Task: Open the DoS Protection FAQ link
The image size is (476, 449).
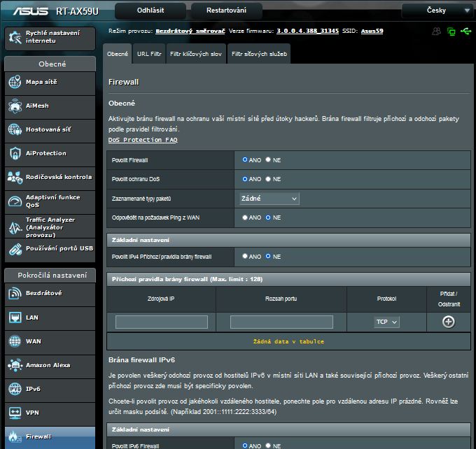Action: pyautogui.click(x=143, y=140)
